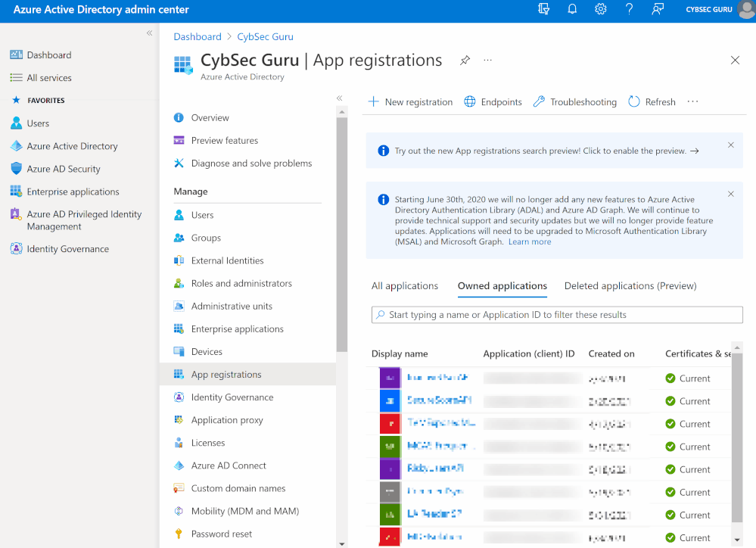Close the App registrations blade
Image resolution: width=756 pixels, height=548 pixels.
(735, 61)
